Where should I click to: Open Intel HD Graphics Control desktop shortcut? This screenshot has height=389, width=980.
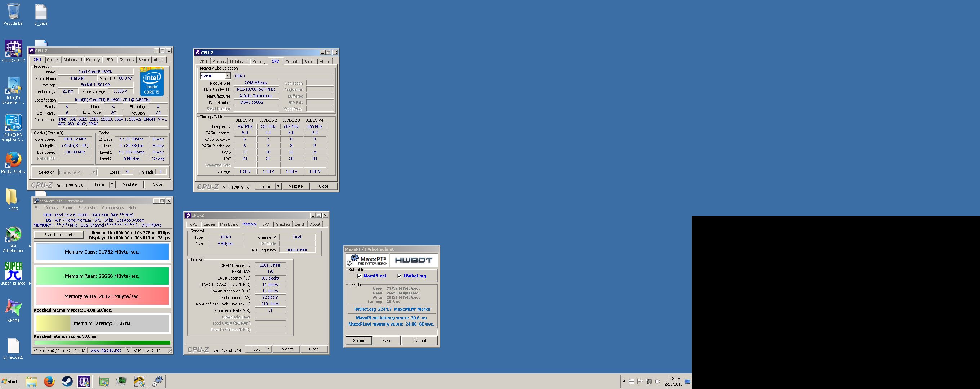point(13,128)
